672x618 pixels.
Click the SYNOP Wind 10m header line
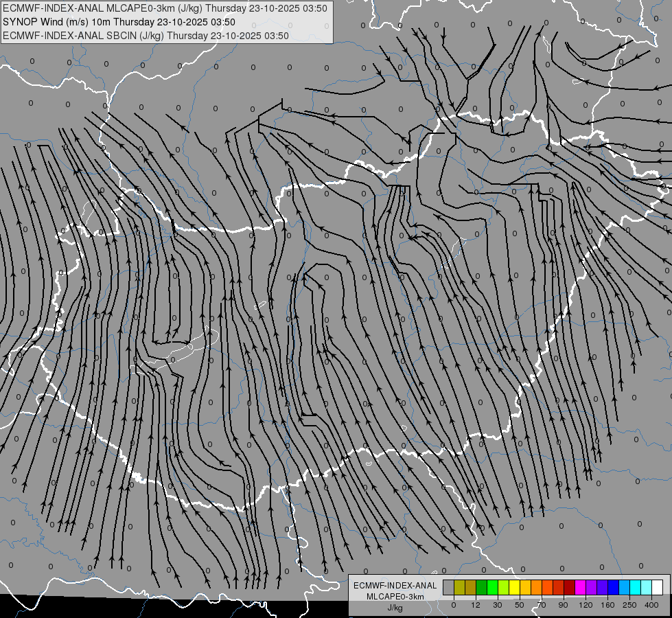[x=119, y=22]
